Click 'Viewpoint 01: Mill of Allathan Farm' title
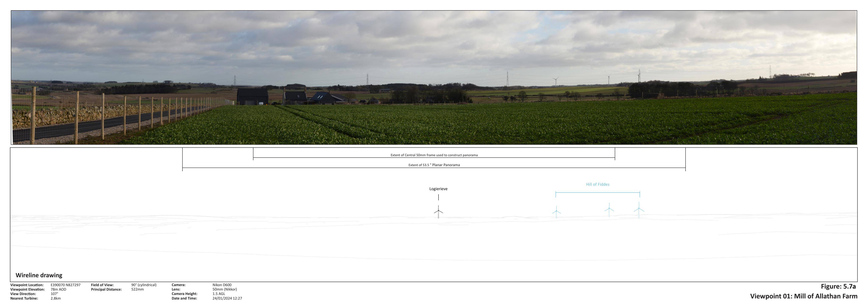868x307 pixels. coord(804,297)
